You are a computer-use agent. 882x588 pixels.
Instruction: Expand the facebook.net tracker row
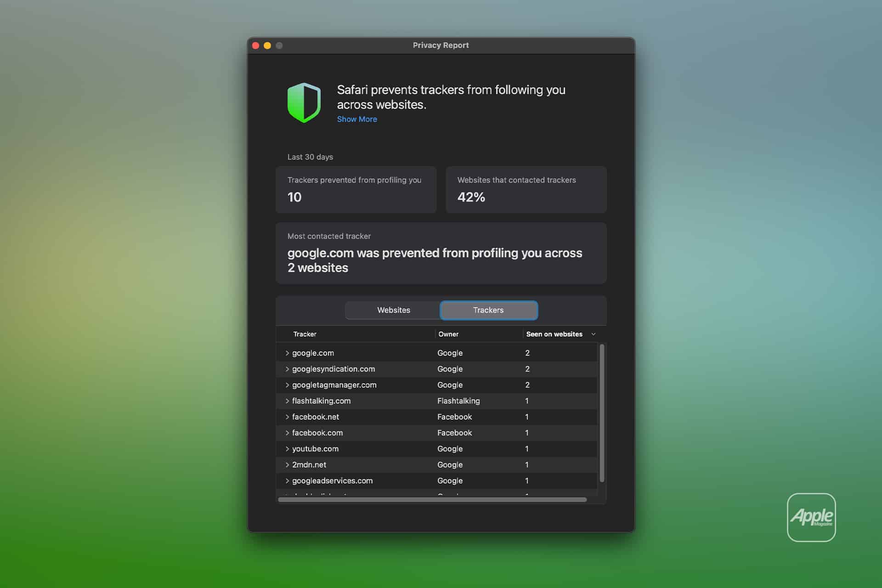(x=287, y=417)
